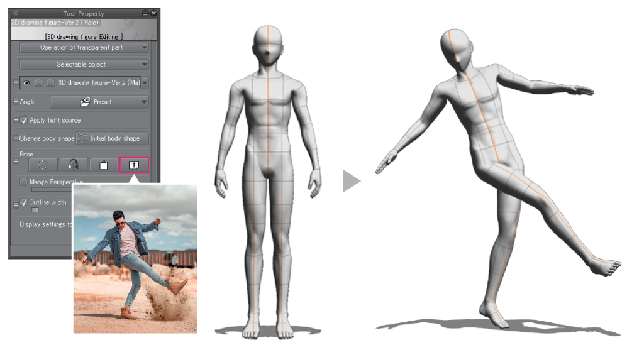Expand the 3D drawing figure-Ver.2 object list dropdown
Screen dimensions: 644x362
[x=145, y=83]
